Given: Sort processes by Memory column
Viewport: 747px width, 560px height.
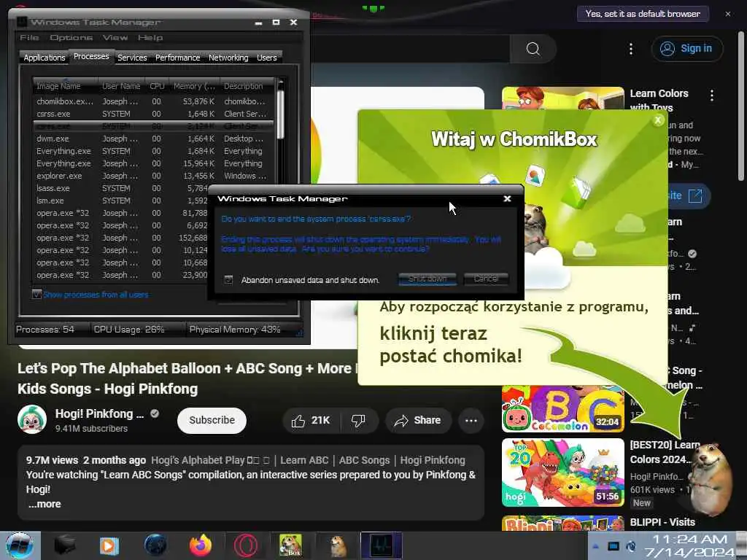Looking at the screenshot, I should (194, 86).
